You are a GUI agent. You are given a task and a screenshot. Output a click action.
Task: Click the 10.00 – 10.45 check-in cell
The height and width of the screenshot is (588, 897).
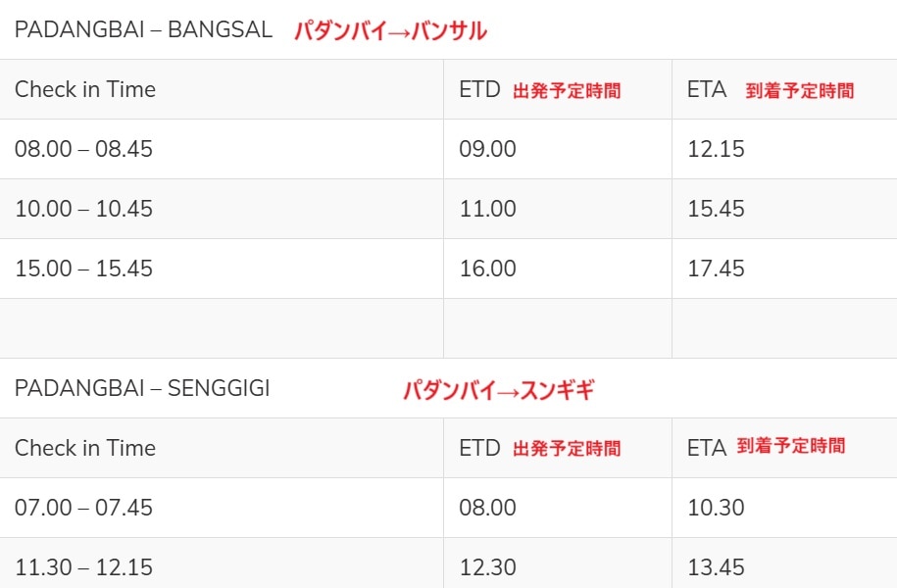click(84, 209)
